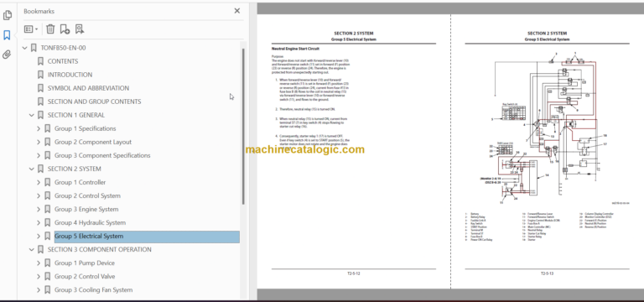Expand Group 2 Component Layout bookmark
Screen dimensions: 644x302
pos(39,142)
